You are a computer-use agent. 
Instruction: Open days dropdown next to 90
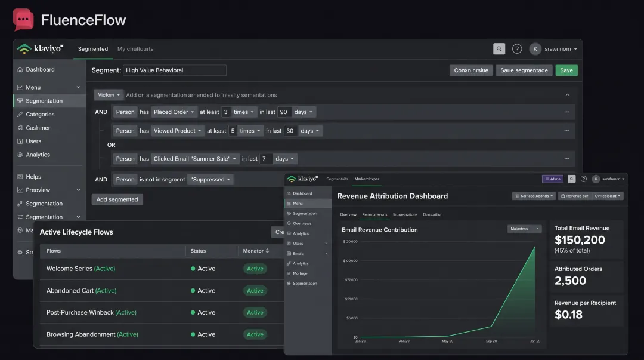click(303, 112)
